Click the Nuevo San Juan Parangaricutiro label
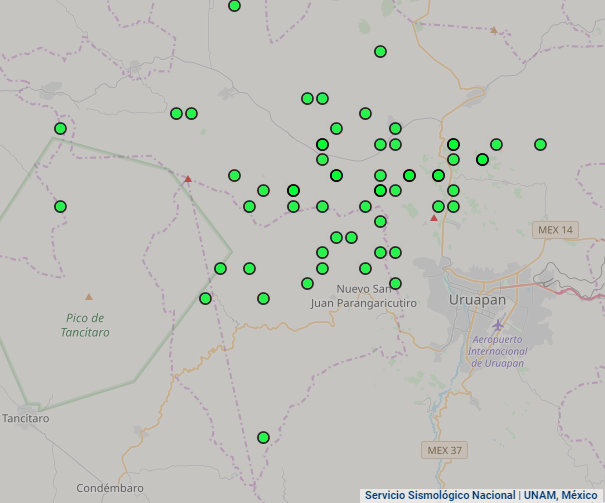The width and height of the screenshot is (605, 503). click(x=363, y=295)
